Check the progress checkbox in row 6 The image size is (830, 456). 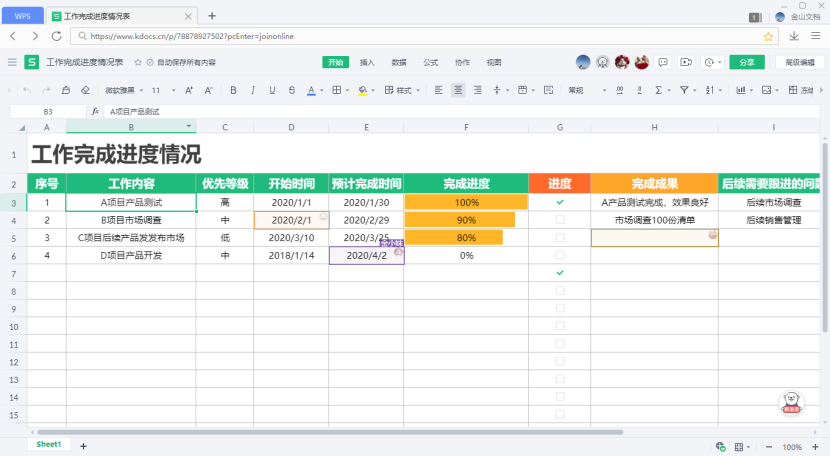click(560, 255)
